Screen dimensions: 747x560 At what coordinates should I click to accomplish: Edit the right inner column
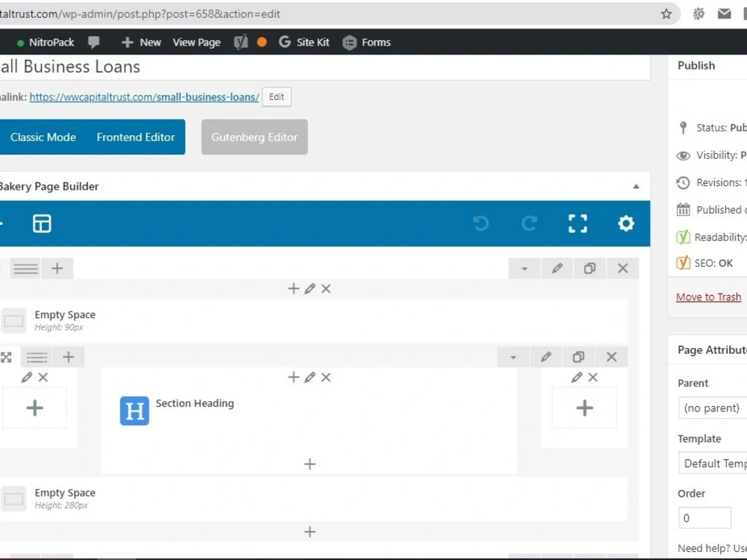click(x=577, y=377)
